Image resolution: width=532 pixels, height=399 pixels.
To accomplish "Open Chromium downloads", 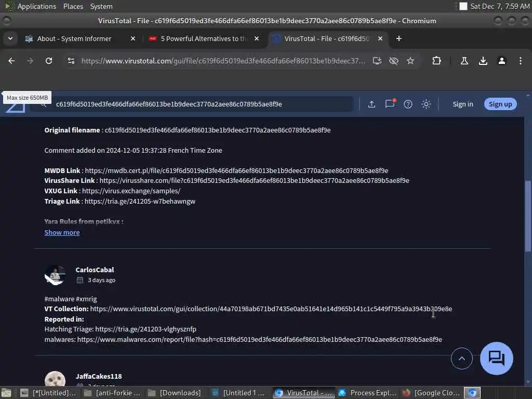I will [483, 61].
